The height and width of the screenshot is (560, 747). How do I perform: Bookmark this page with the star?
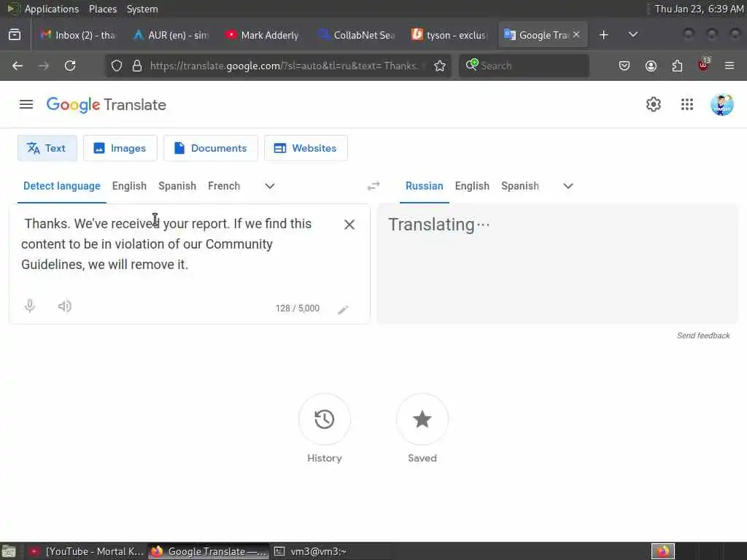(x=440, y=66)
